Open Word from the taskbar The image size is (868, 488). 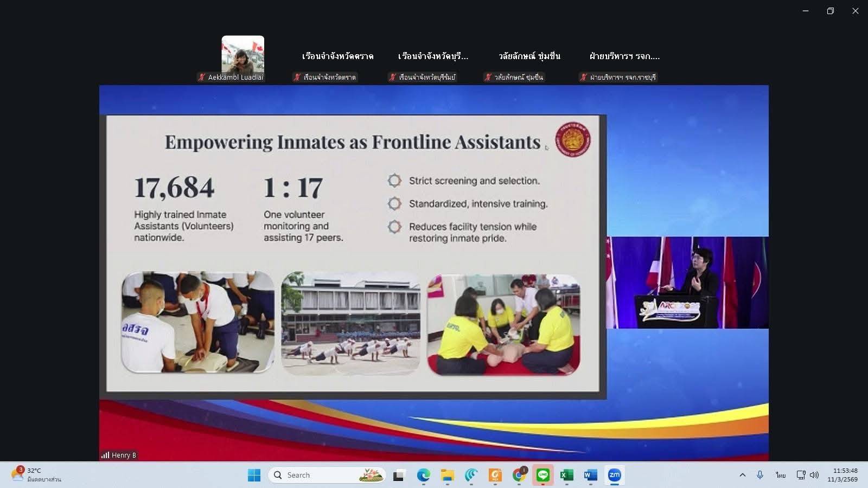click(590, 475)
